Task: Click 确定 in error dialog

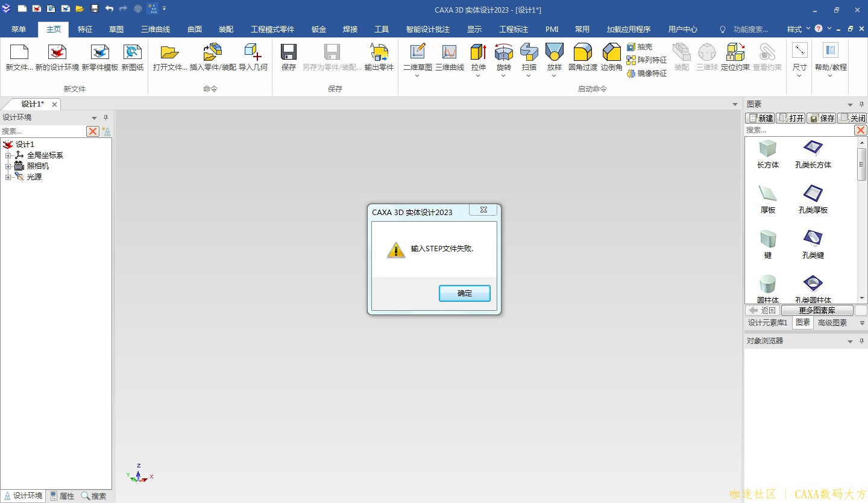Action: [465, 293]
